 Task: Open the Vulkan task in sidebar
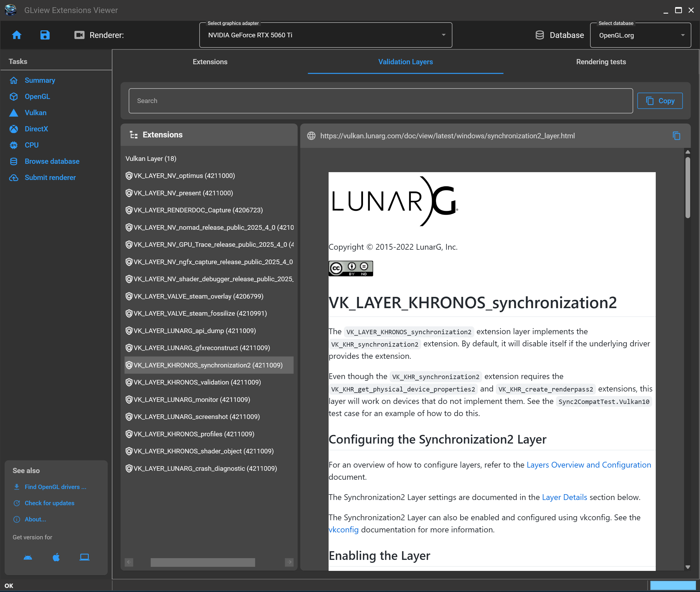coord(35,113)
